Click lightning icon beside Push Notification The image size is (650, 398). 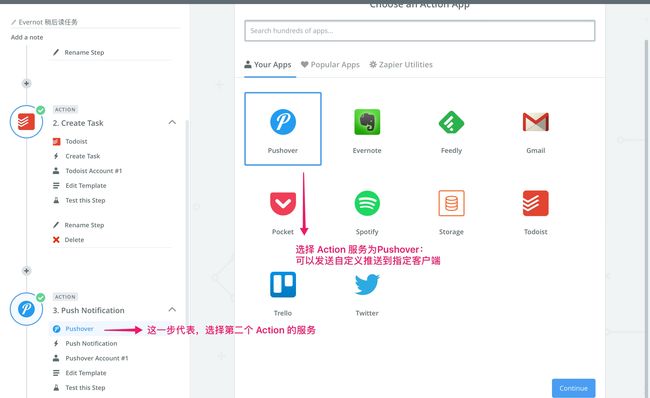(x=56, y=343)
